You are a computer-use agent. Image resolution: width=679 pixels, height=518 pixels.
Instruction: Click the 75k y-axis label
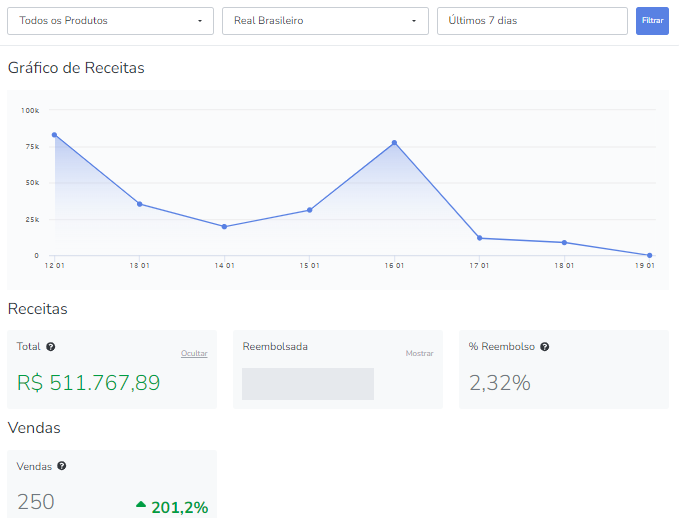tap(32, 147)
